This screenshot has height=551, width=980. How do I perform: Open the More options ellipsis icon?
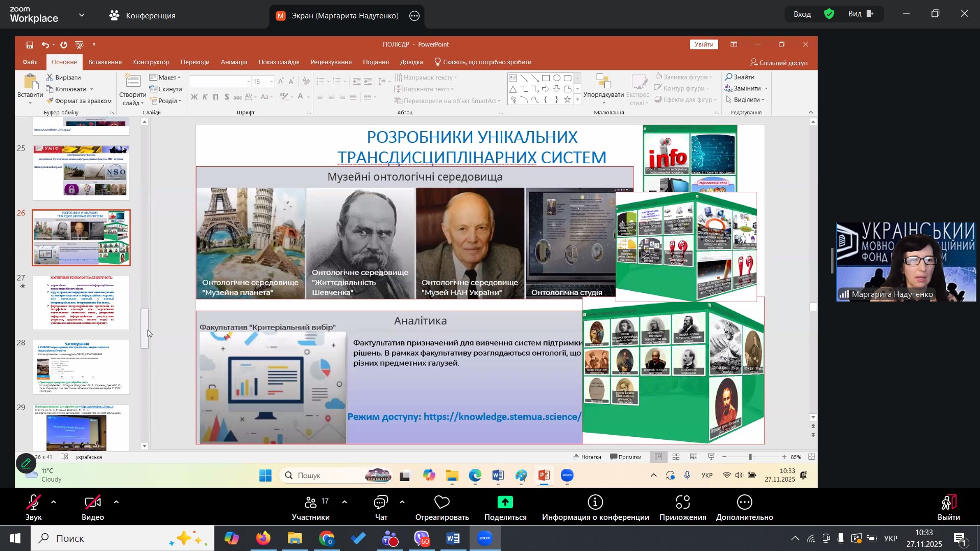coord(744,503)
